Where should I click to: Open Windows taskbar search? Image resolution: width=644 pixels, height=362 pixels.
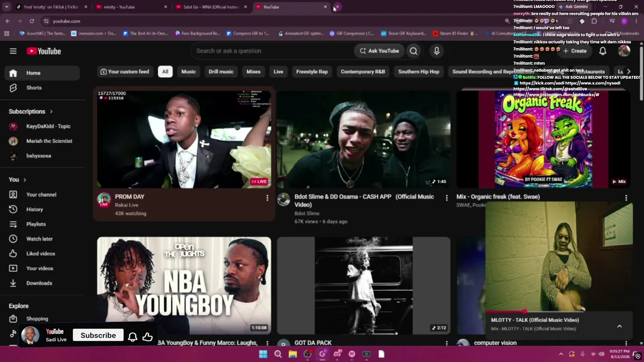[278, 354]
